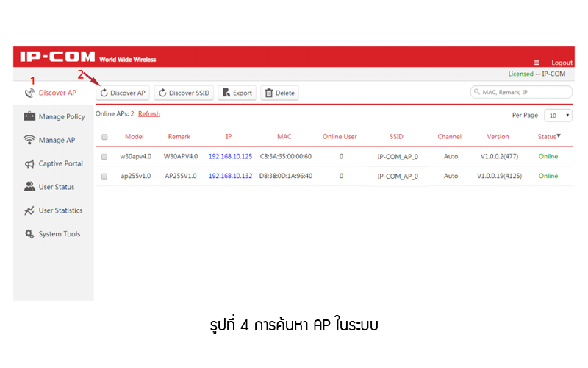Click the User Status people icon
The height and width of the screenshot is (368, 588).
coord(29,187)
